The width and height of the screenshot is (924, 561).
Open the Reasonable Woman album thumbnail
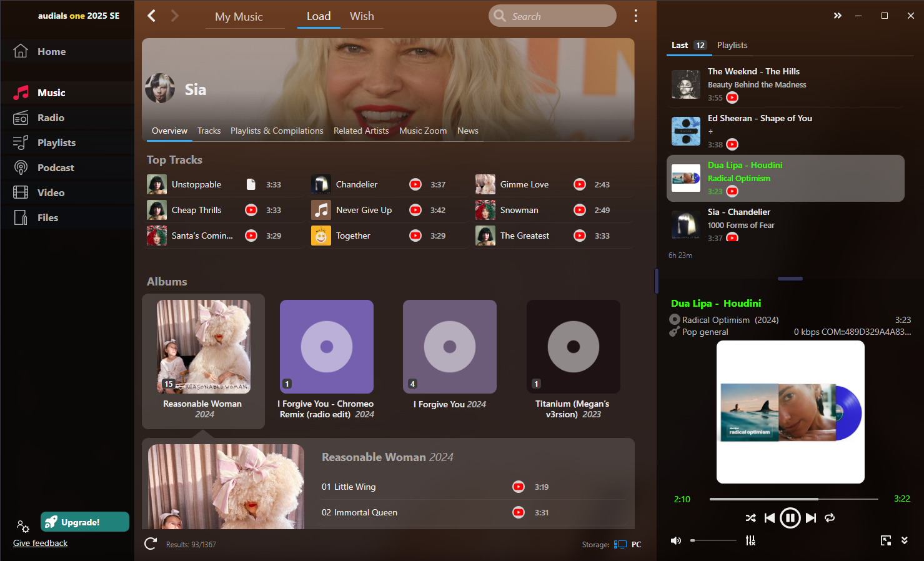(203, 347)
